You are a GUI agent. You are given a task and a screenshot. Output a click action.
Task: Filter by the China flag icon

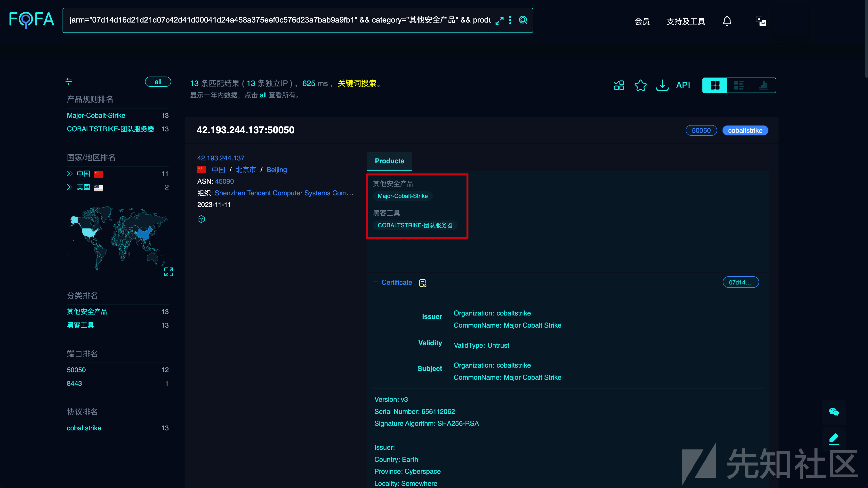pyautogui.click(x=98, y=174)
